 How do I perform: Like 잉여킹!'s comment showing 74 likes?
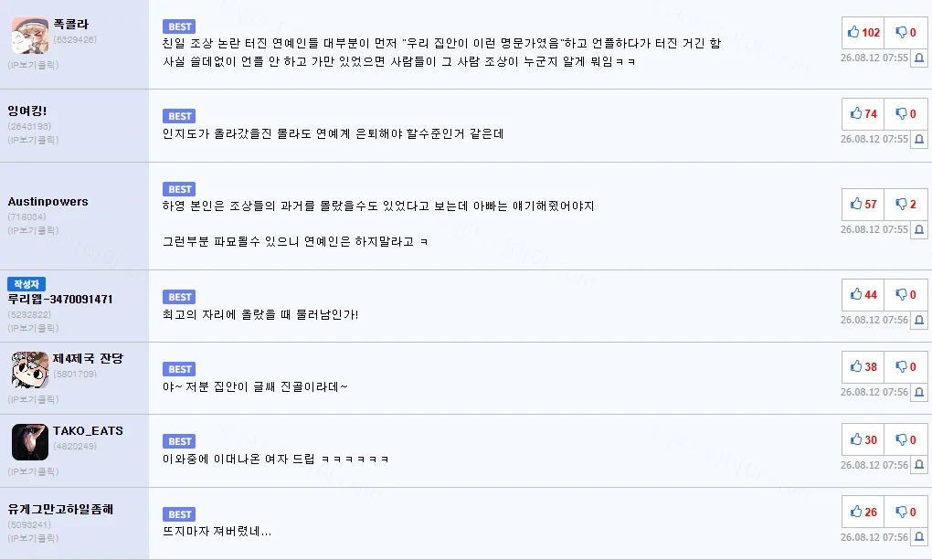pyautogui.click(x=863, y=113)
